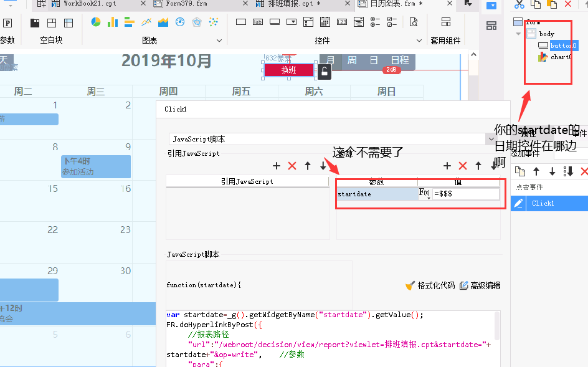This screenshot has height=367, width=588.
Task: Click 格式化代码 to format code
Action: click(430, 285)
